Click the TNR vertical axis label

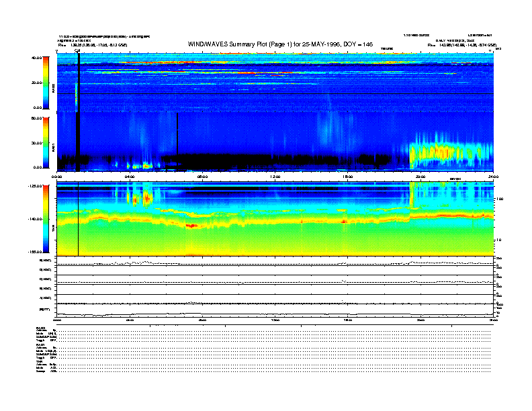click(x=53, y=229)
